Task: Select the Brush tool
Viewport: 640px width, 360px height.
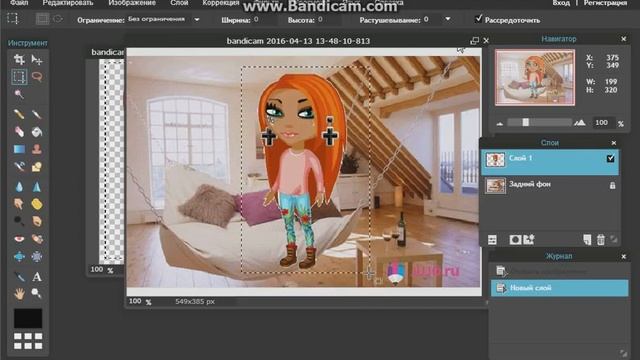Action: tap(37, 114)
